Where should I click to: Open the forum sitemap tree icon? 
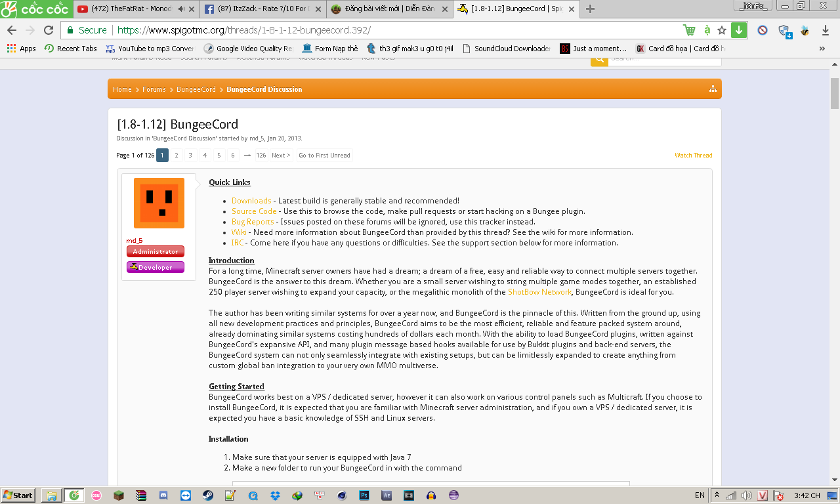pyautogui.click(x=713, y=89)
